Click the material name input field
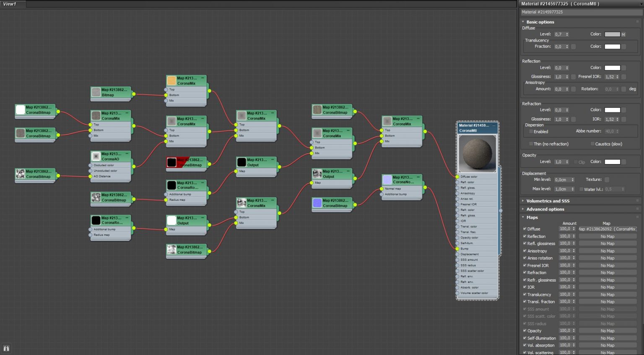Viewport: 644px width, 355px height. point(580,12)
